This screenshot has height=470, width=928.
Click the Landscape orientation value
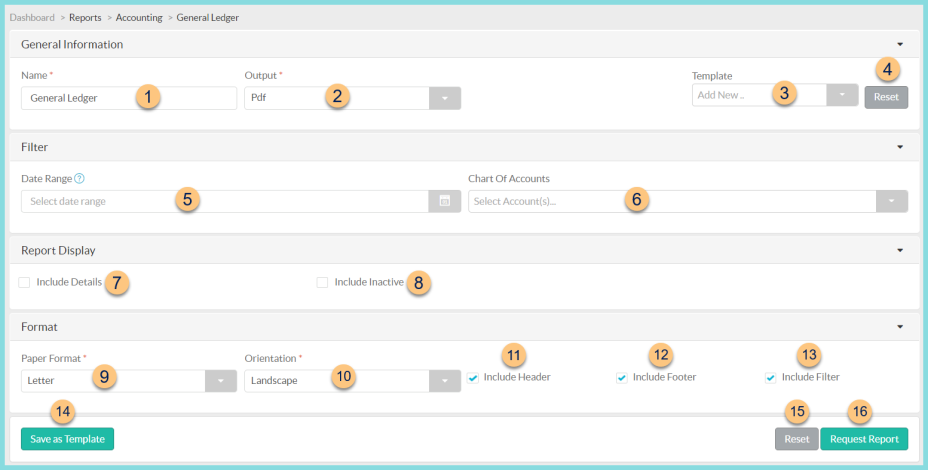pos(274,381)
